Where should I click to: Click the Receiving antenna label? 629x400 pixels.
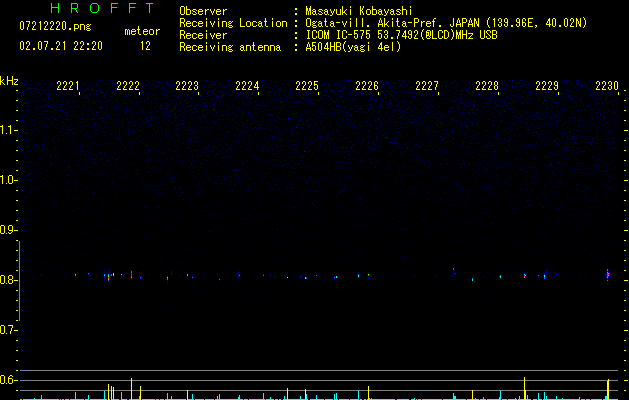pos(230,47)
